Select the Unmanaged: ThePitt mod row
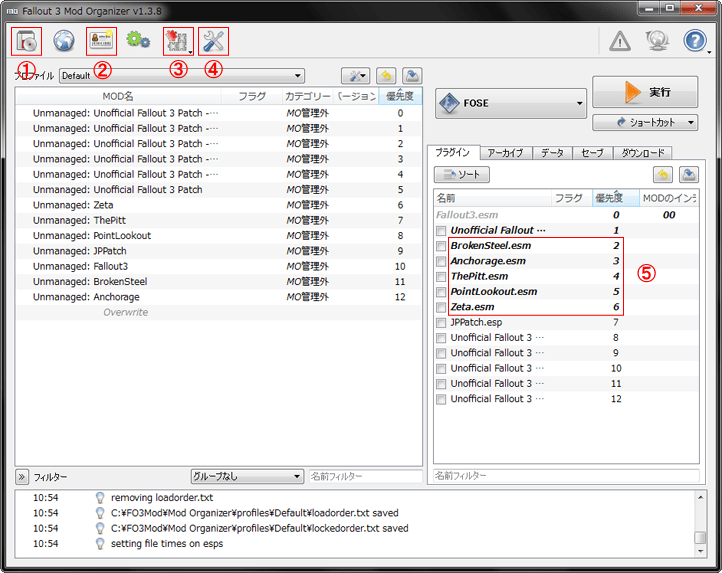The width and height of the screenshot is (722, 573). point(219,220)
